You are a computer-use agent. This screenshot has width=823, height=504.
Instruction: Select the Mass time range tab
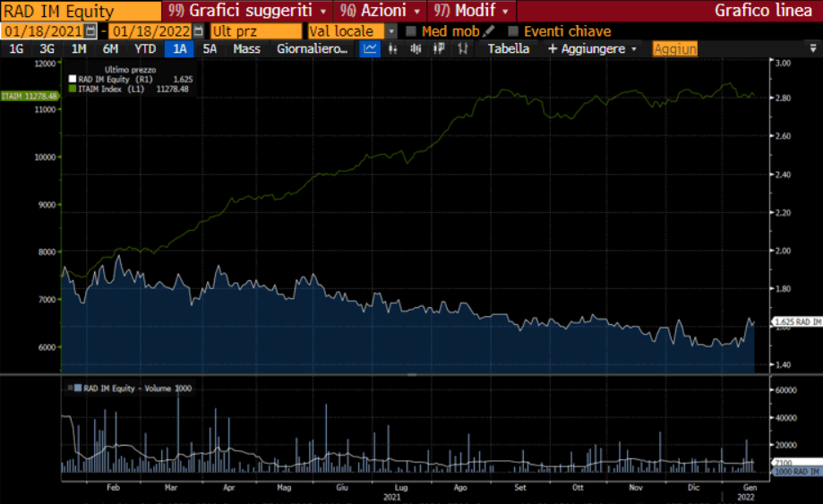246,48
